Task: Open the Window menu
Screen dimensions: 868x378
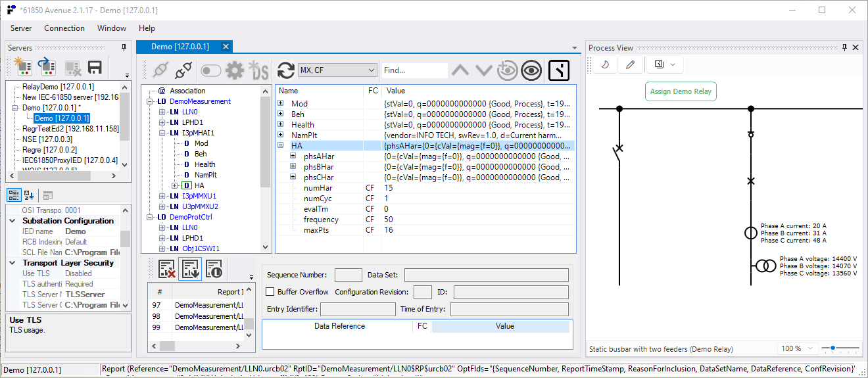Action: (x=112, y=28)
